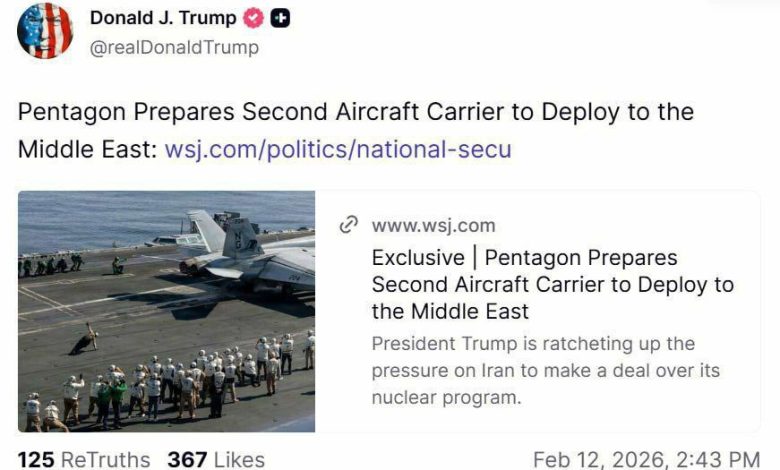View the 125 ReTruths list
780x470 pixels.
click(84, 459)
